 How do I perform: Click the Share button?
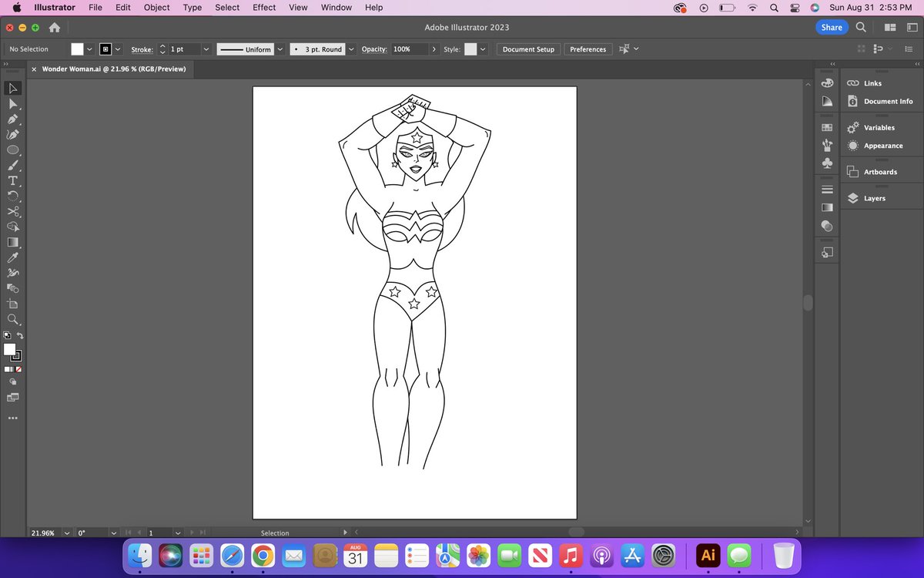coord(832,27)
